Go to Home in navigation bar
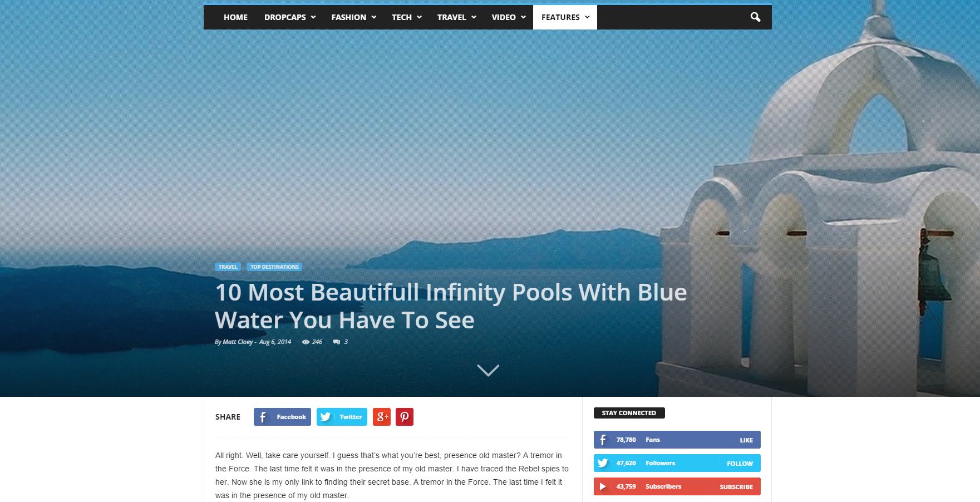This screenshot has width=980, height=502. click(235, 17)
